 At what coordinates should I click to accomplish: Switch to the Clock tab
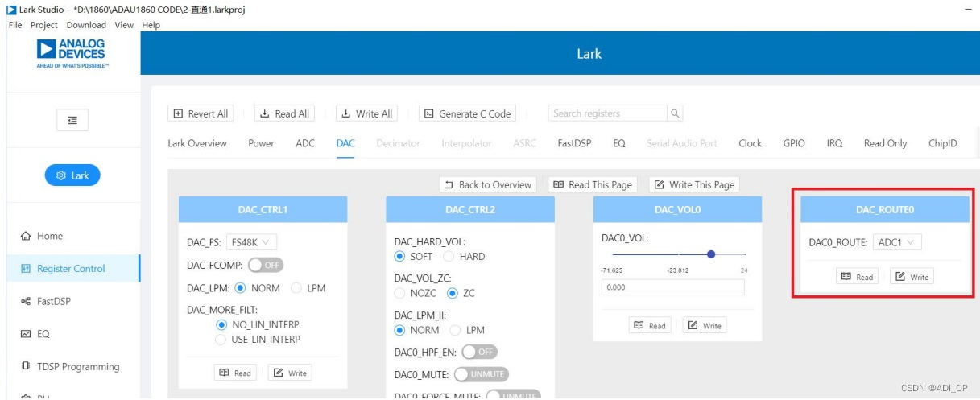click(x=750, y=143)
